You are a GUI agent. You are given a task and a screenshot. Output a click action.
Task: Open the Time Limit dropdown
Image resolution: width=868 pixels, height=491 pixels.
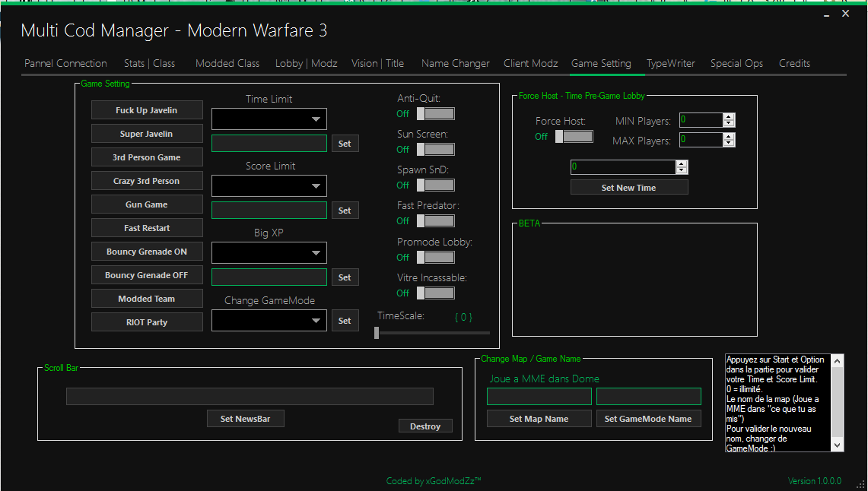point(269,119)
